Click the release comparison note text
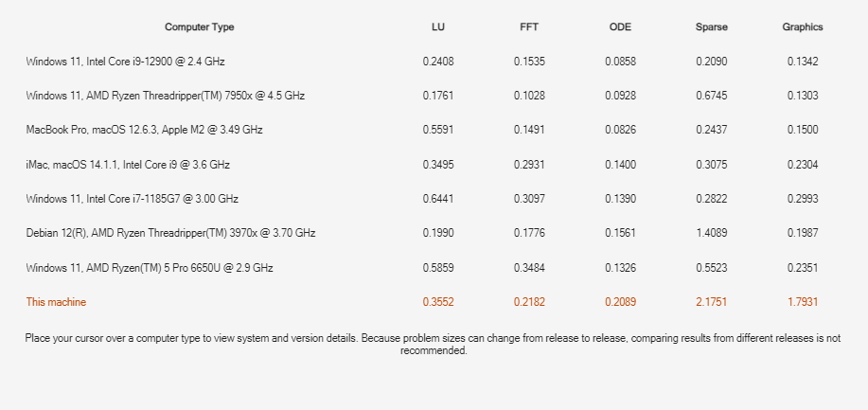Screen dimensions: 868x410 (x=433, y=344)
